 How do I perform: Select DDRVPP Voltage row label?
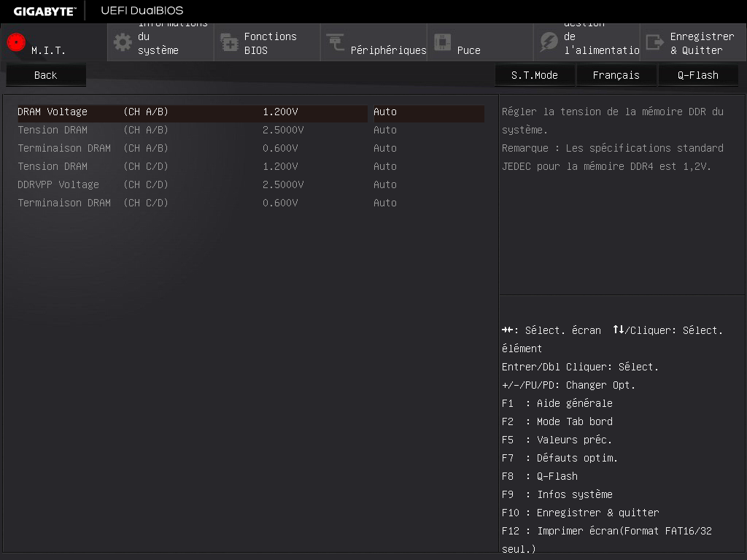click(x=58, y=184)
